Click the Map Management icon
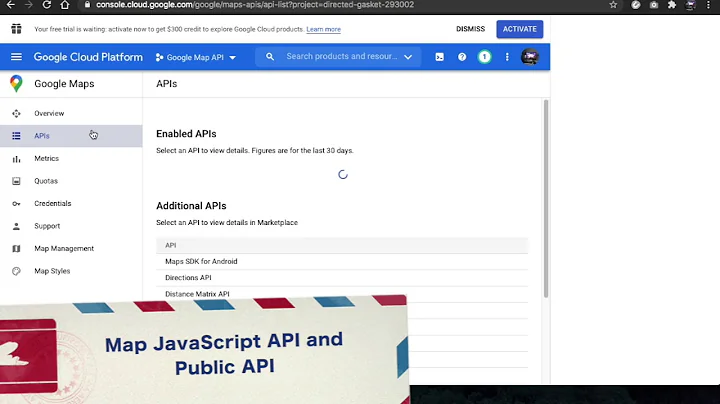The height and width of the screenshot is (404, 720). pyautogui.click(x=16, y=248)
